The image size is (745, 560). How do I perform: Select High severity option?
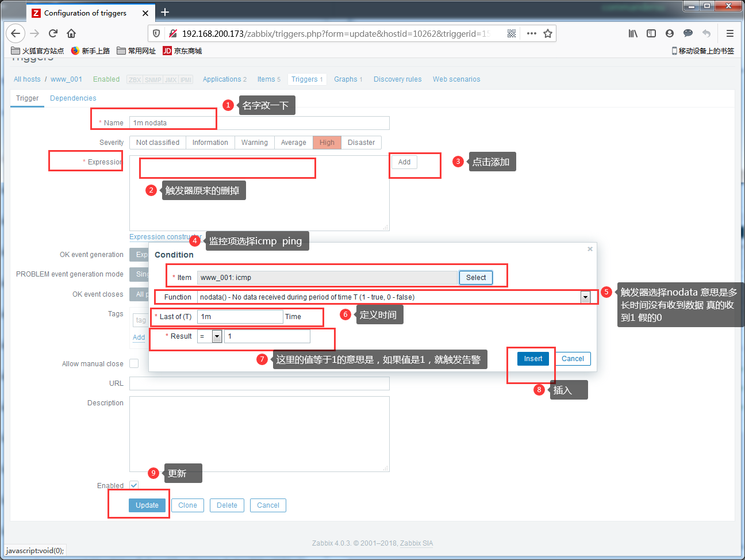[x=327, y=143]
